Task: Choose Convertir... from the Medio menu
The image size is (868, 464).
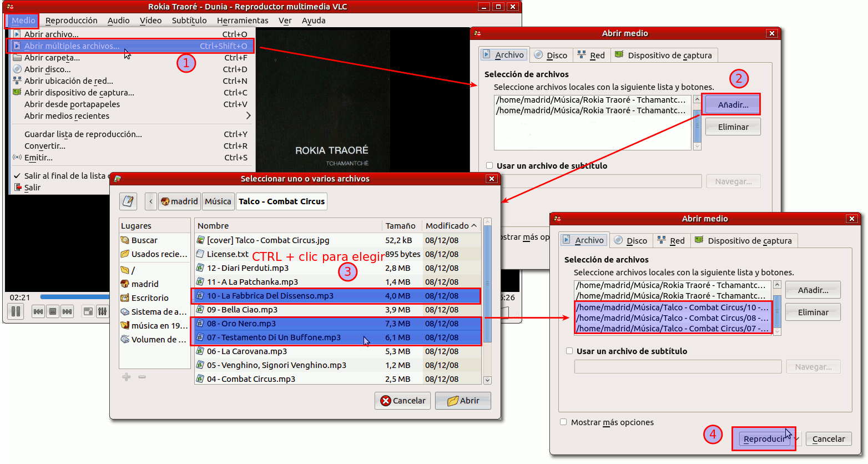Action: 132,146
